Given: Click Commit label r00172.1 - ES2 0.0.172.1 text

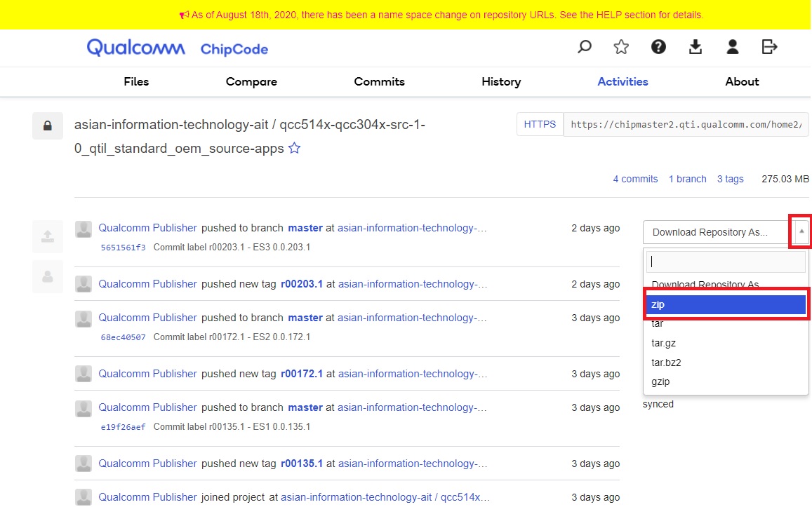Looking at the screenshot, I should tap(232, 337).
